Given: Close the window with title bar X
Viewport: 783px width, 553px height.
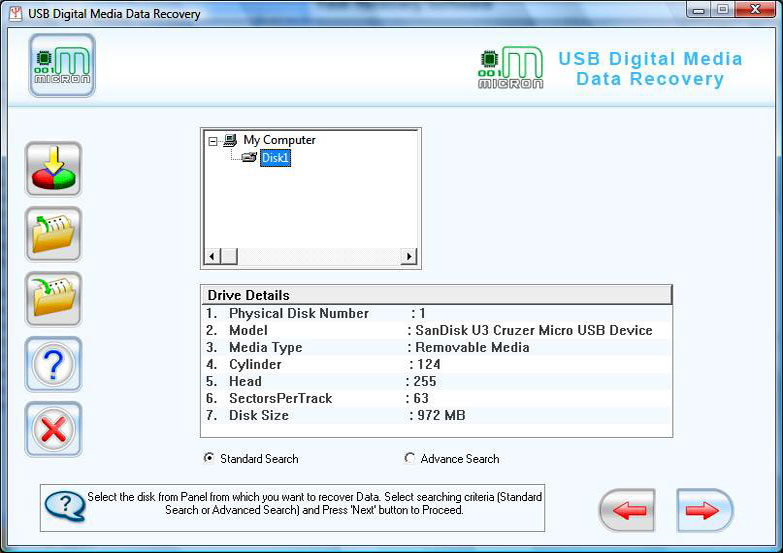Looking at the screenshot, I should pos(755,9).
